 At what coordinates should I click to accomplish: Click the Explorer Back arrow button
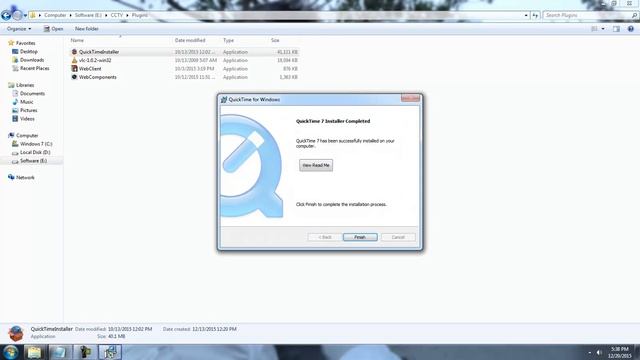pyautogui.click(x=6, y=16)
